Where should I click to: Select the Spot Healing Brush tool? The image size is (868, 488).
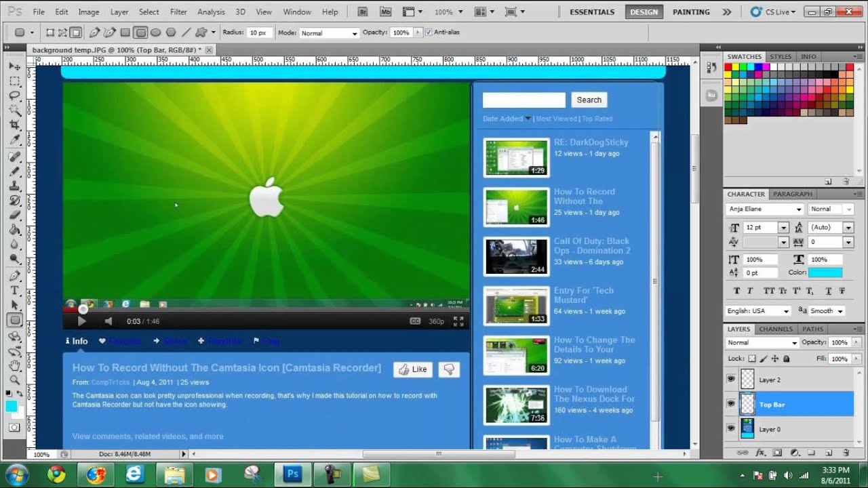14,157
